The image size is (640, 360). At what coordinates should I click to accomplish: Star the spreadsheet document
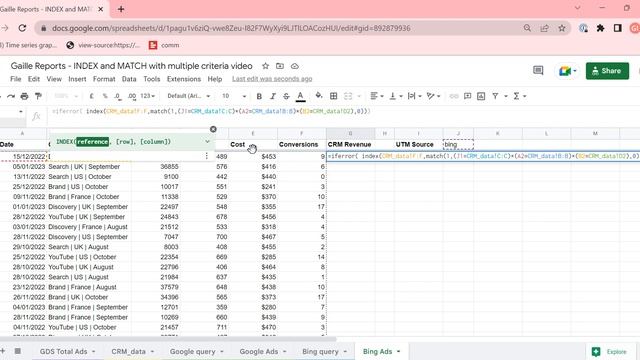pyautogui.click(x=265, y=66)
